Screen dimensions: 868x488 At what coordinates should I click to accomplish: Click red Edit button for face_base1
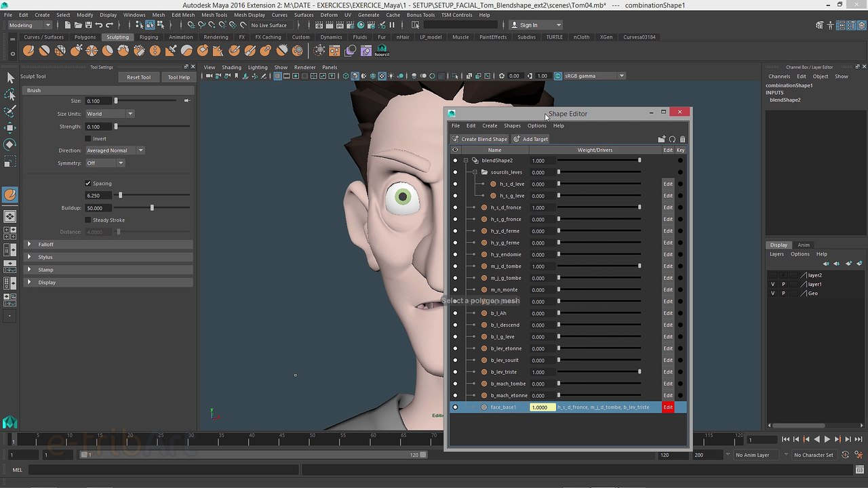668,407
